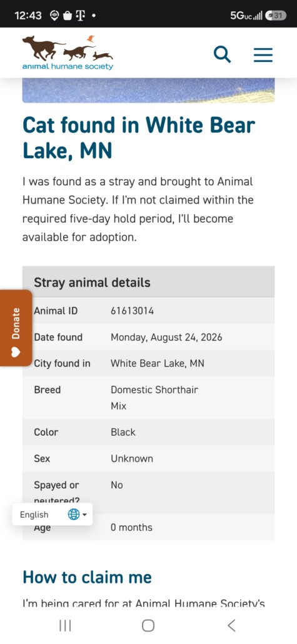Tap Android back arrow button
Image resolution: width=297 pixels, height=644 pixels.
pos(232,625)
